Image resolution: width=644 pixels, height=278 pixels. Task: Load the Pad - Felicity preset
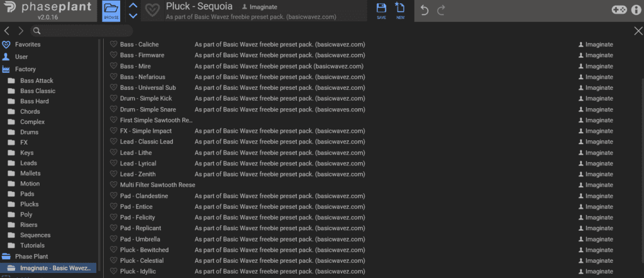pyautogui.click(x=138, y=217)
